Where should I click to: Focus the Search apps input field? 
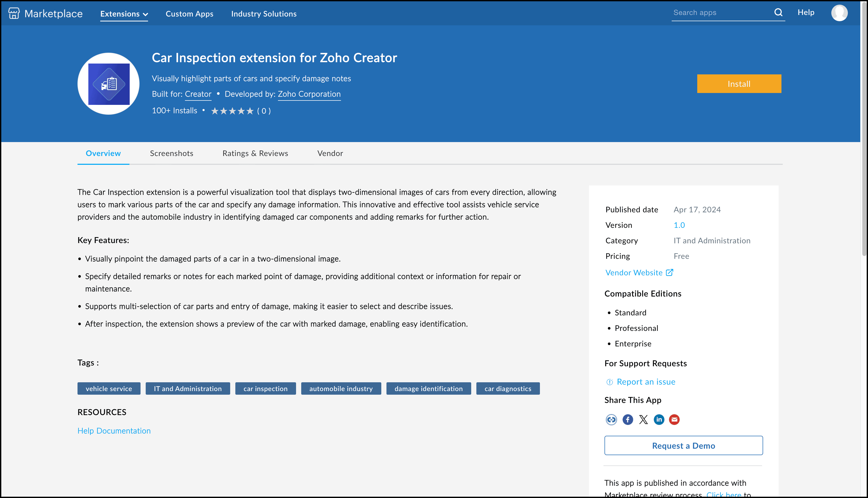click(720, 13)
